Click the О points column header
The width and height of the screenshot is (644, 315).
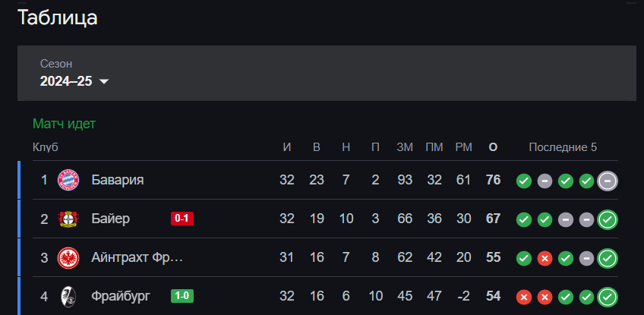tap(493, 147)
